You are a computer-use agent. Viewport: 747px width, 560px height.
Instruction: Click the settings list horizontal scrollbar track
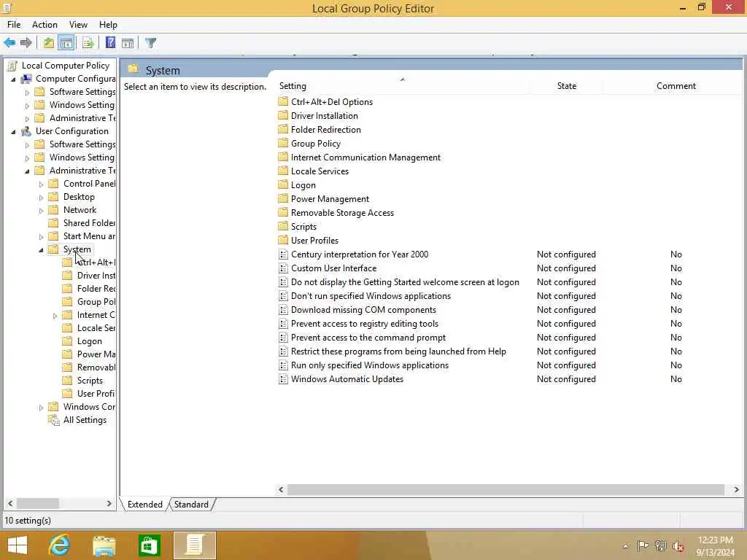click(x=506, y=489)
